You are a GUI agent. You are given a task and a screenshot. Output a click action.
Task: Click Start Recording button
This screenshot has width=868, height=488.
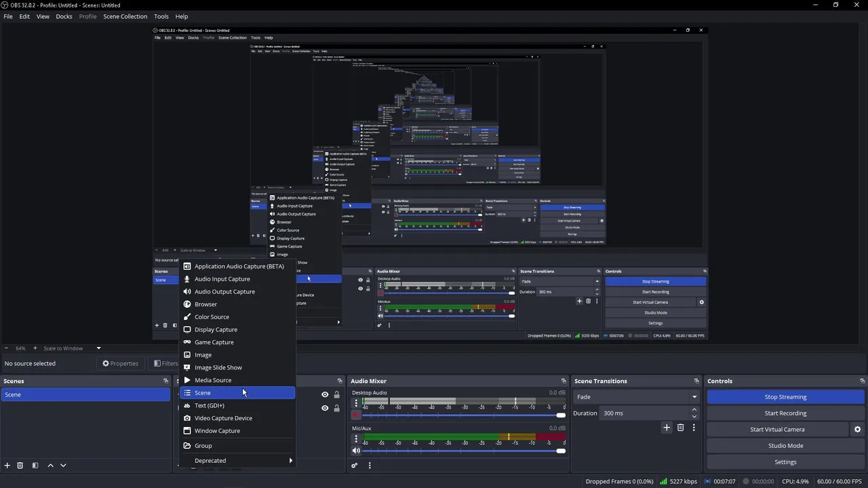pyautogui.click(x=785, y=413)
